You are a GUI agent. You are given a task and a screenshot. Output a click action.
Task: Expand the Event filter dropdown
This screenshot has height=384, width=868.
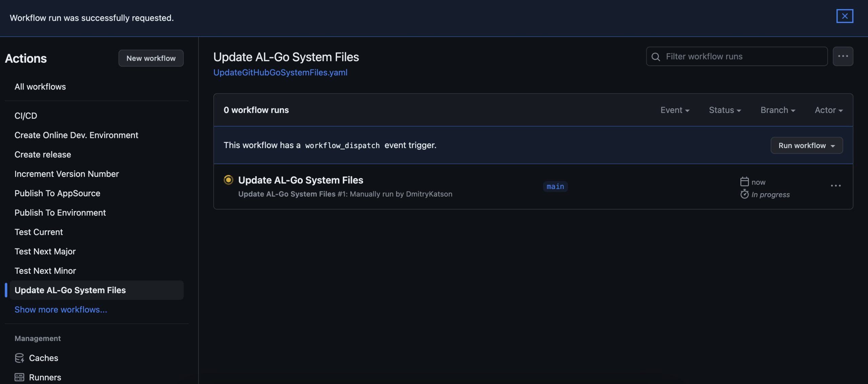(x=674, y=110)
